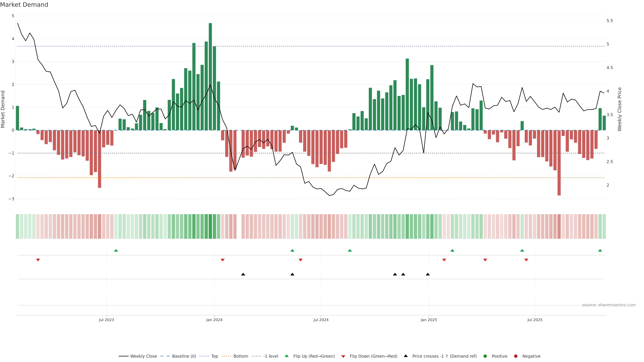Click the last green flip-up marker
Image resolution: width=644 pixels, height=362 pixels.
[x=600, y=250]
